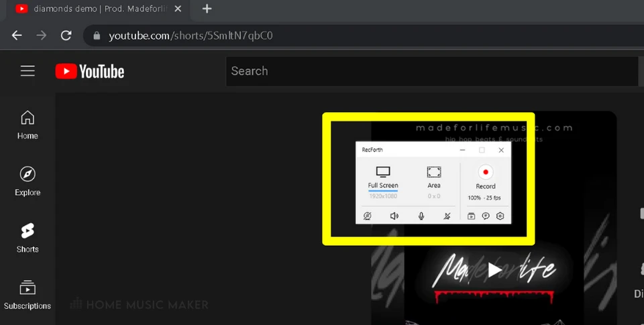Image resolution: width=644 pixels, height=325 pixels.
Task: Toggle the webcam off icon in RecForth
Action: tap(367, 216)
